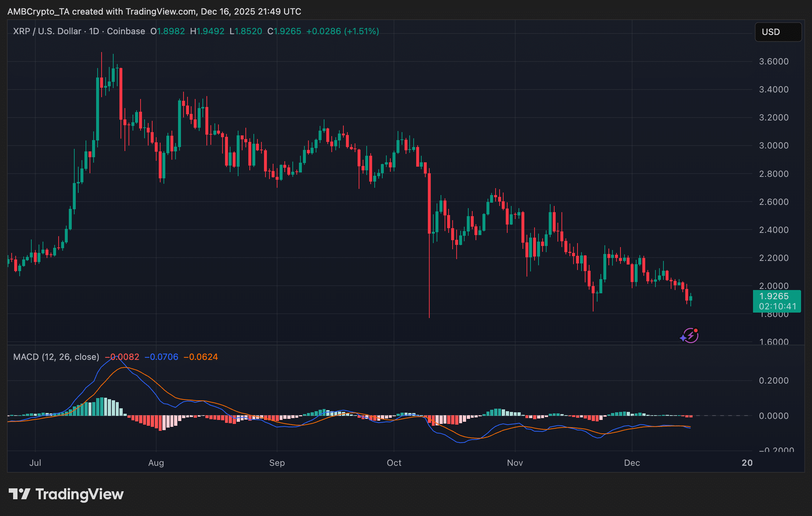Click the XRP / U.S. Dollar symbol title
Screen dimensions: 812x516
click(x=47, y=31)
